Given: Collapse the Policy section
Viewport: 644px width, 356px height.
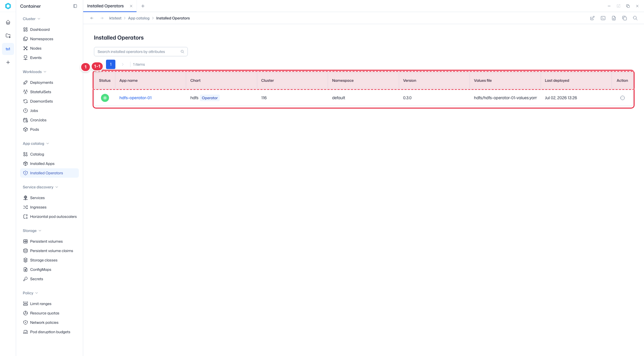Looking at the screenshot, I should [x=31, y=293].
